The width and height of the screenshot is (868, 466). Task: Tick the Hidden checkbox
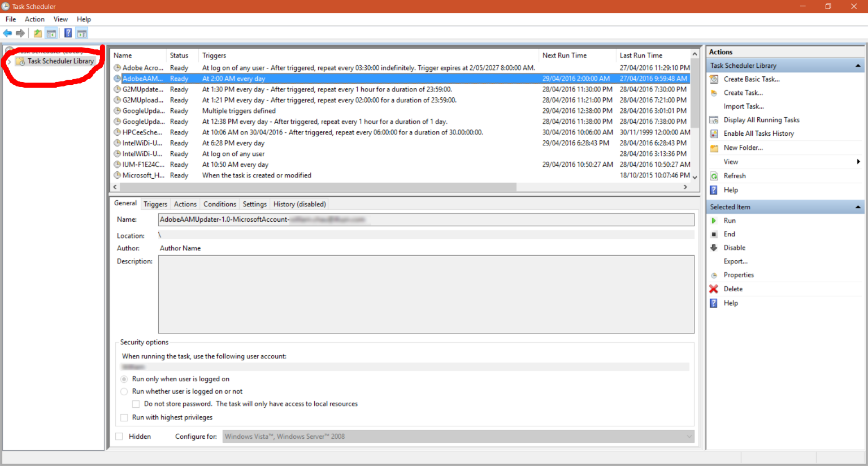(x=119, y=437)
